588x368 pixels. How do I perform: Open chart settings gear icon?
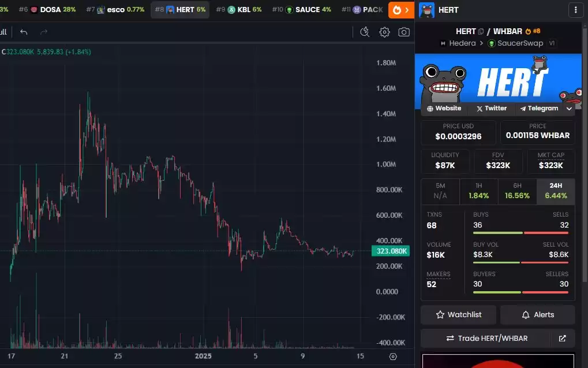point(384,32)
